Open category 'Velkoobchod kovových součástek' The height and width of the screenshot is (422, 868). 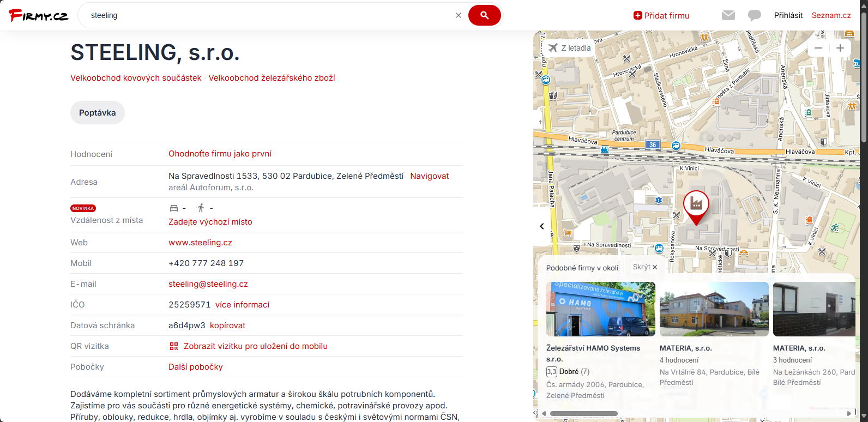click(136, 78)
